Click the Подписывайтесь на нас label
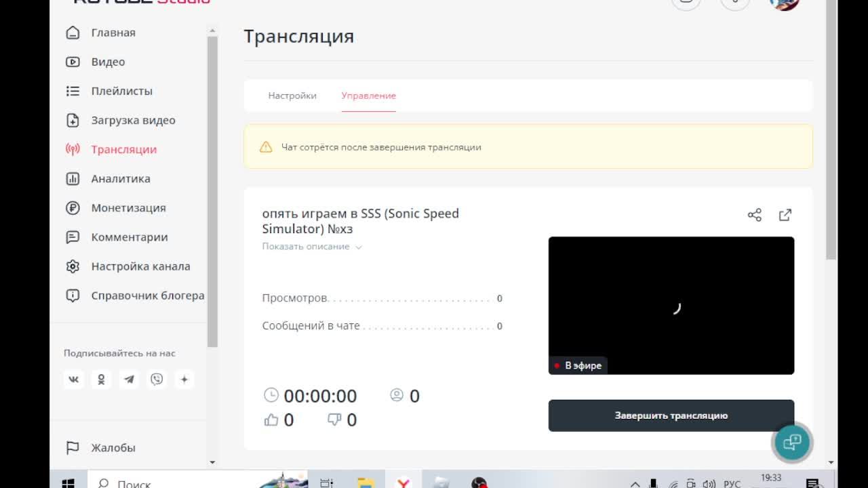The image size is (868, 488). coord(119,353)
